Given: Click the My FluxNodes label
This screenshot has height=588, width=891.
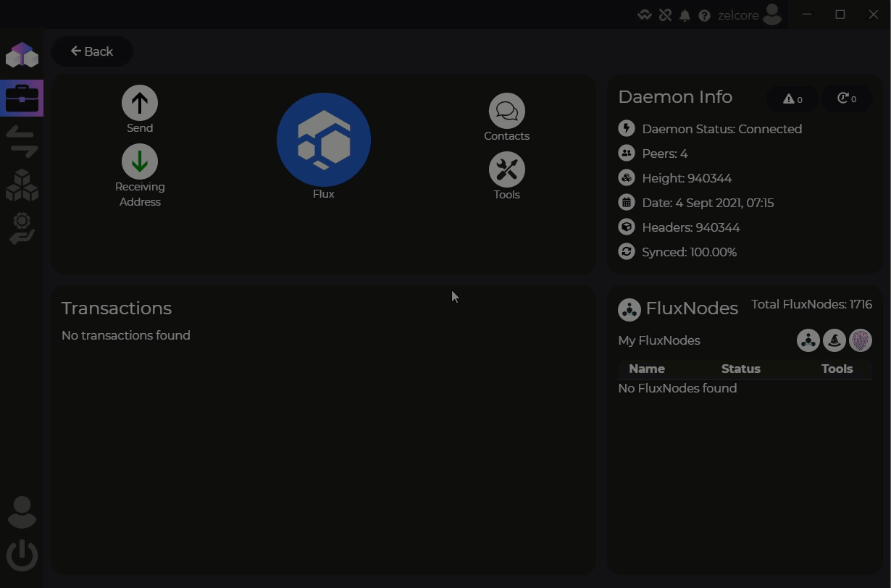Looking at the screenshot, I should click(659, 340).
